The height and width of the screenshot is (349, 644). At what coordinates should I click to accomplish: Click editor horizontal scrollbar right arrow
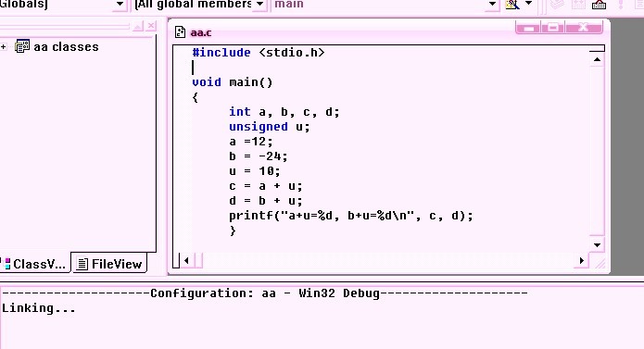pos(581,260)
